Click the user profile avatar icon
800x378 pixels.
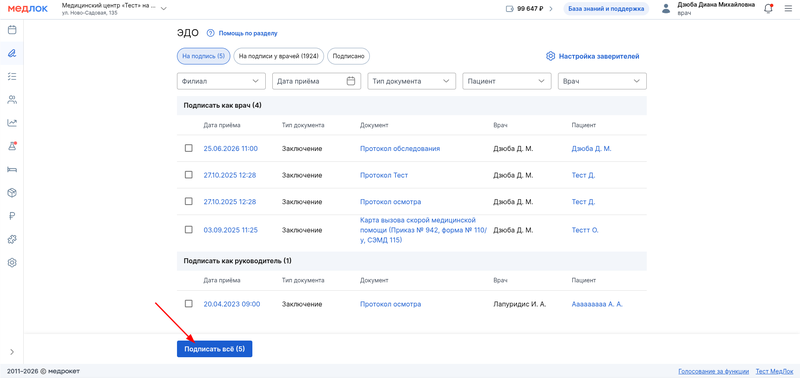tap(666, 9)
